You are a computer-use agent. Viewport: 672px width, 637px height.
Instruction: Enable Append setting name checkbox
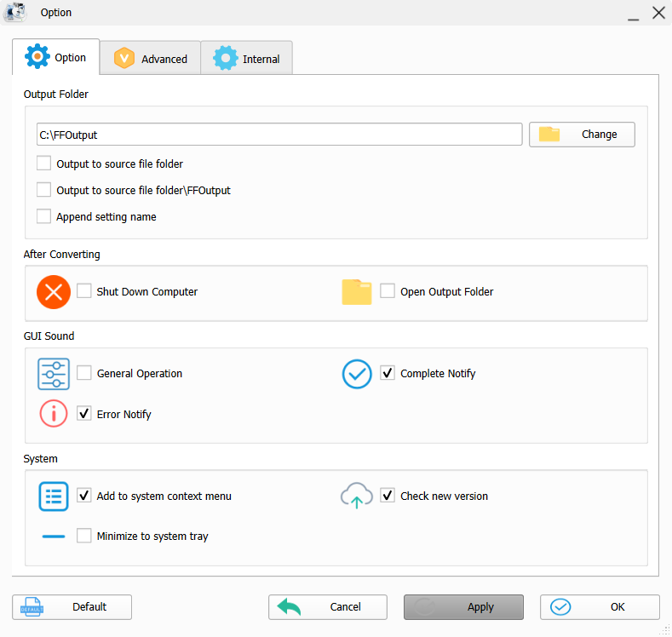click(x=43, y=216)
